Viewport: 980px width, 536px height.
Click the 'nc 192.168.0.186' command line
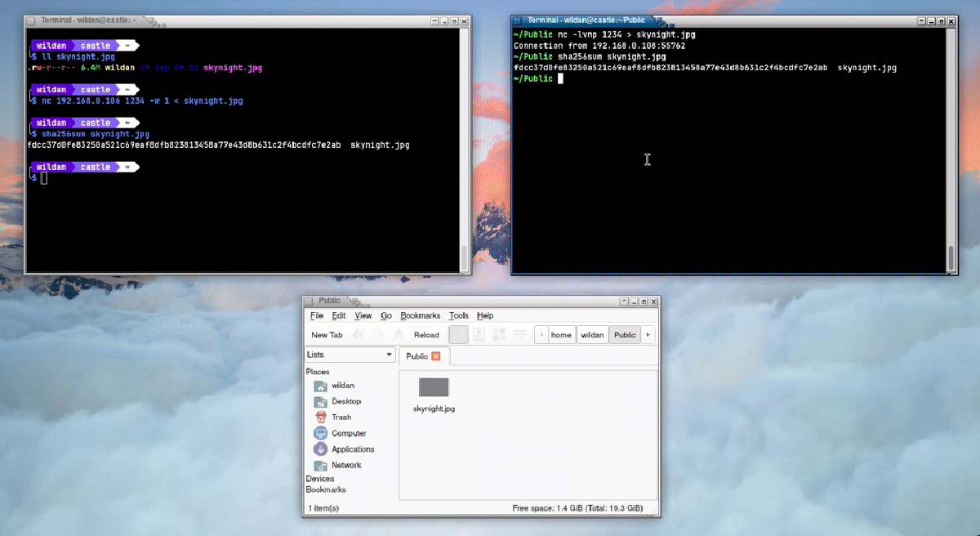coord(141,101)
